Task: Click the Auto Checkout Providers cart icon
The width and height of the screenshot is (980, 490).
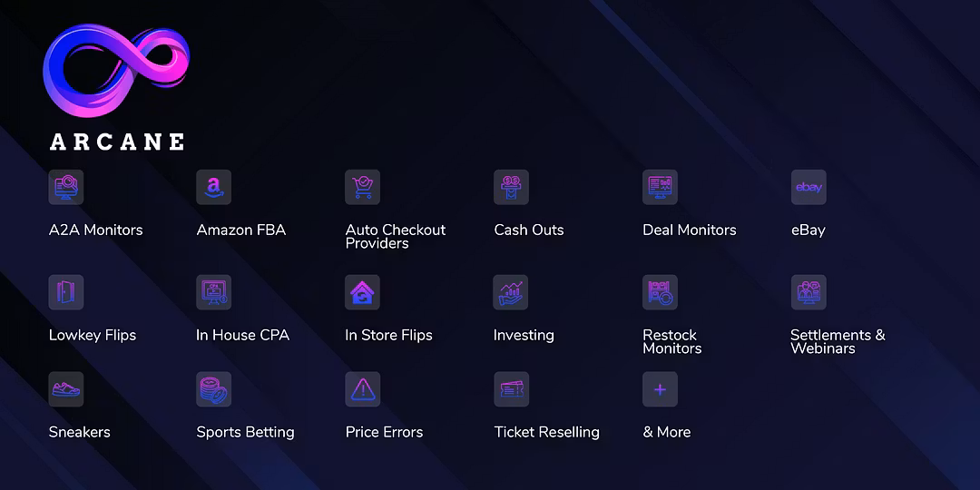Action: click(x=363, y=188)
